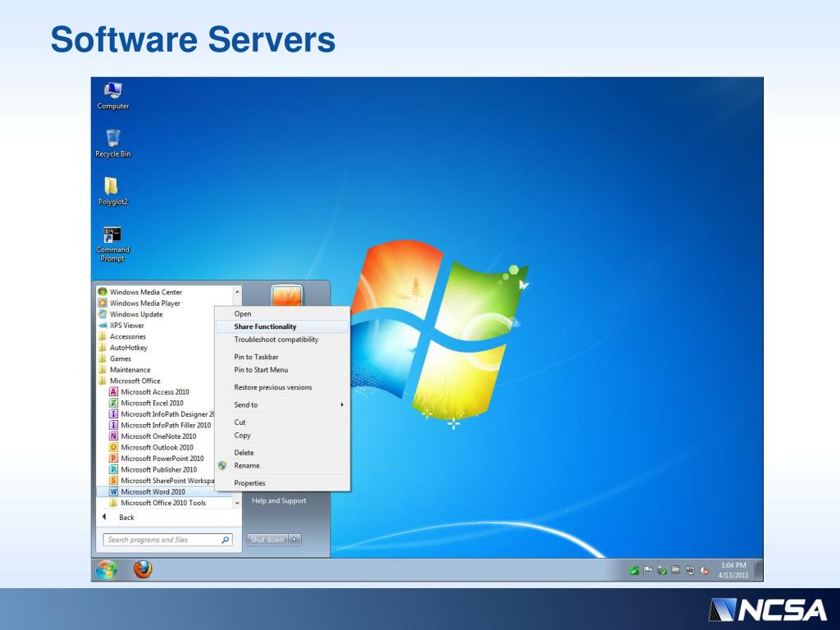This screenshot has width=840, height=630.
Task: Select the Recycle Bin desktop icon
Action: [112, 144]
